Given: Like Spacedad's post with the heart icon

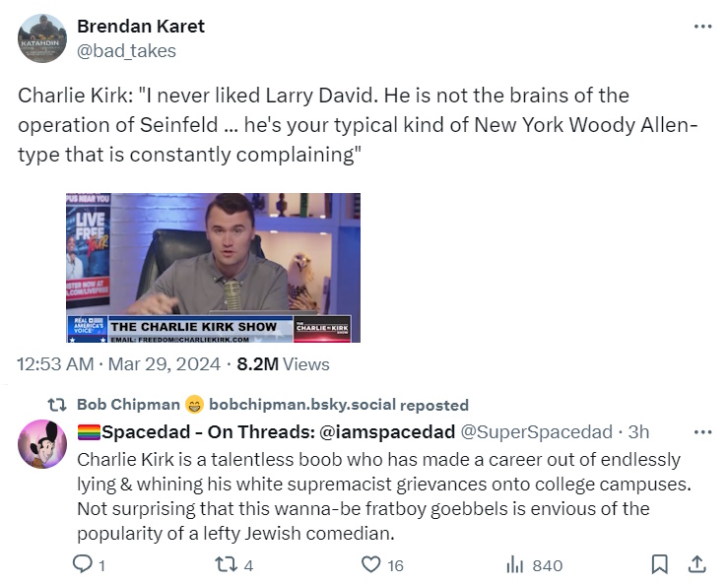Looking at the screenshot, I should coord(370,564).
